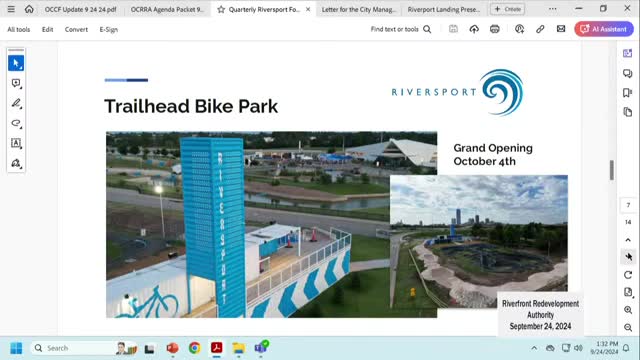Grab the vertical document scrollbar thumb
Image resolution: width=640 pixels, height=360 pixels.
coord(611,170)
